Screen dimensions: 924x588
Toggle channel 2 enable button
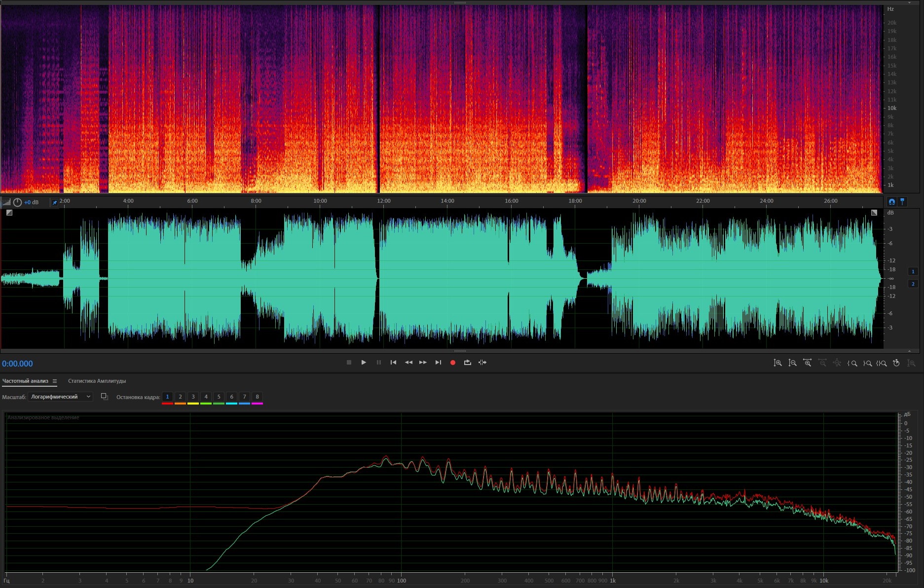[913, 284]
